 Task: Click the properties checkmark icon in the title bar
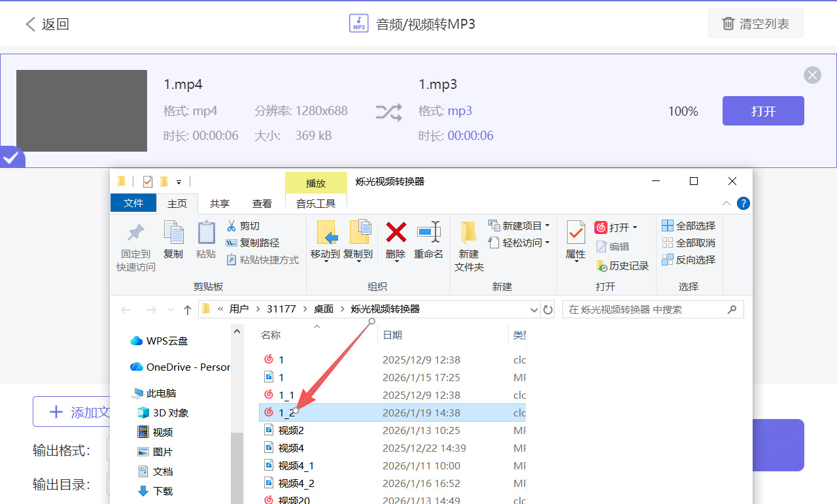pyautogui.click(x=147, y=182)
